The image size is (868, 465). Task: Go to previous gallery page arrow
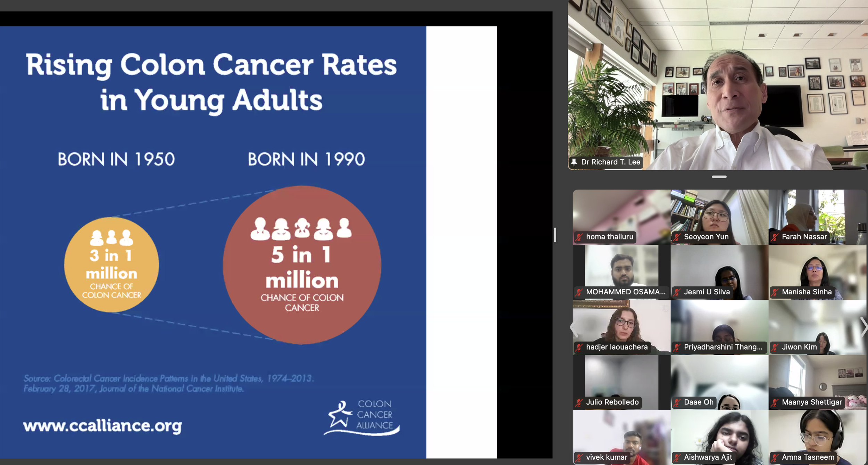point(573,327)
